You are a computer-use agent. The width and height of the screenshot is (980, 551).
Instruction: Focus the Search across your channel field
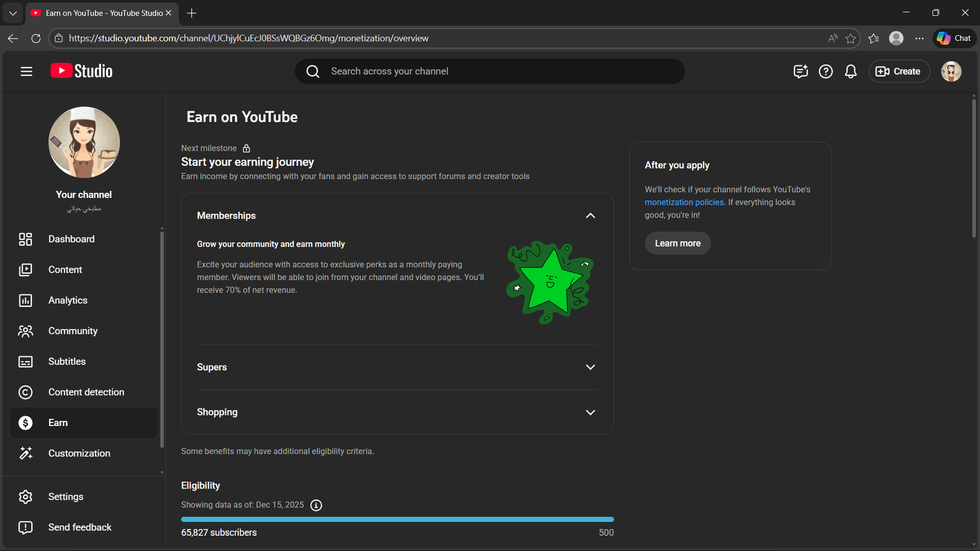(x=502, y=72)
